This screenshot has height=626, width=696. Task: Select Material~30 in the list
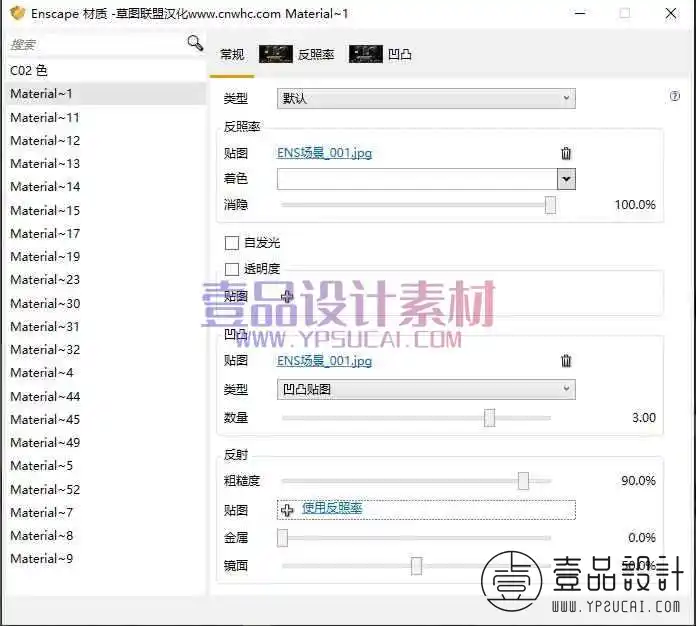pyautogui.click(x=107, y=304)
